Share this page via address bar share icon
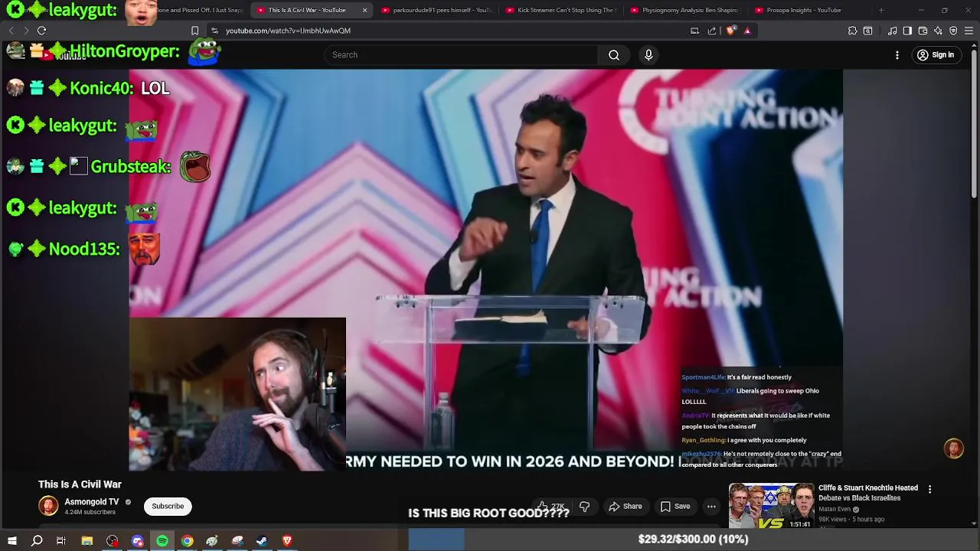Image resolution: width=980 pixels, height=551 pixels. click(x=712, y=31)
